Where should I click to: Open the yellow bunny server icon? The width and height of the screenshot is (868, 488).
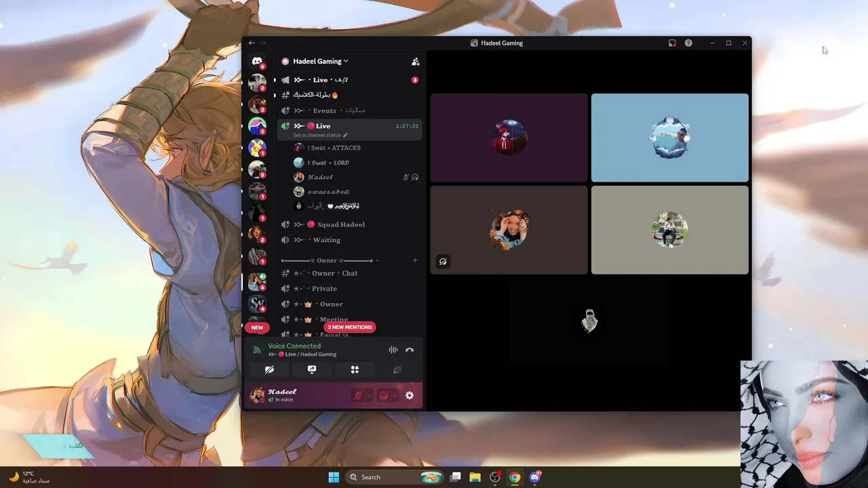pyautogui.click(x=257, y=147)
